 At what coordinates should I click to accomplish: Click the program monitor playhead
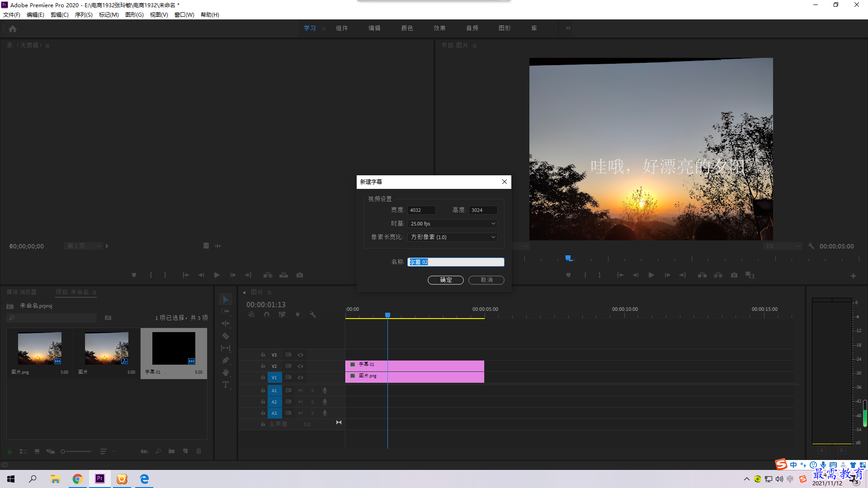pos(569,258)
